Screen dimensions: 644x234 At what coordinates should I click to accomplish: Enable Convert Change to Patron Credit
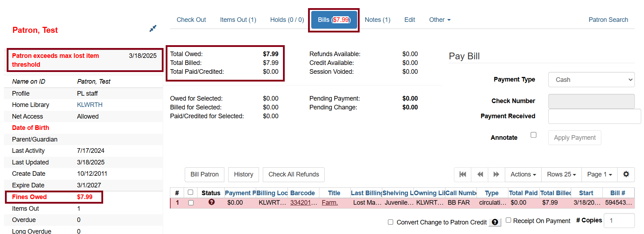390,222
